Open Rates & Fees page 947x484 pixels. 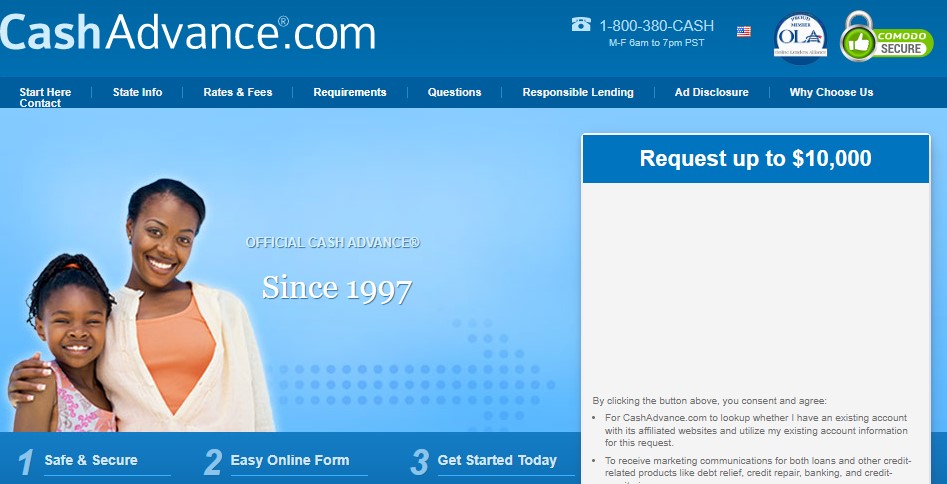(x=238, y=92)
